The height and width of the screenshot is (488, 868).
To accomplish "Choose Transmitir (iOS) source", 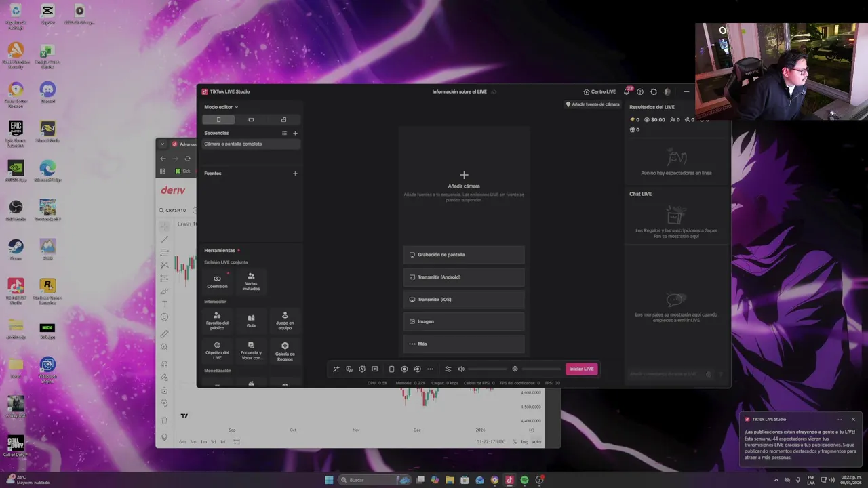I will [464, 300].
